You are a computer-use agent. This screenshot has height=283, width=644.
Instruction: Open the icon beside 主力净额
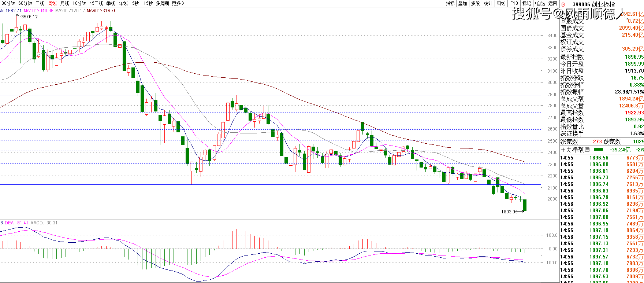pyautogui.click(x=588, y=150)
